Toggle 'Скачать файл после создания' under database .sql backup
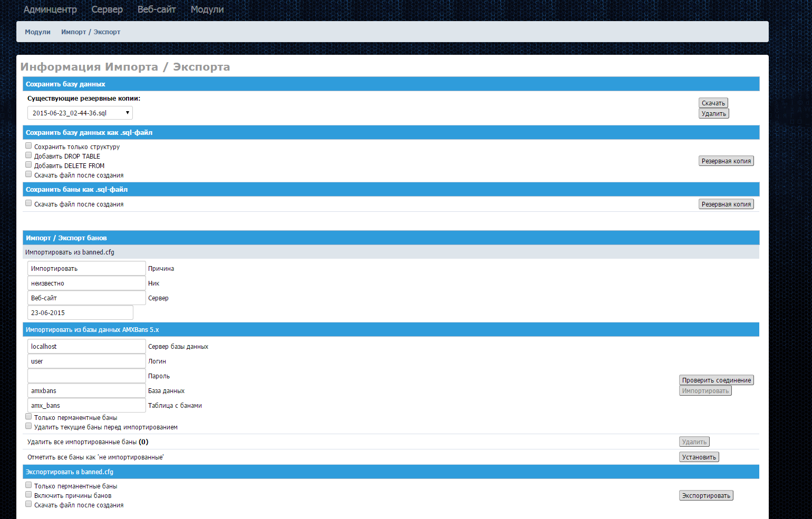The width and height of the screenshot is (812, 519). pyautogui.click(x=28, y=174)
